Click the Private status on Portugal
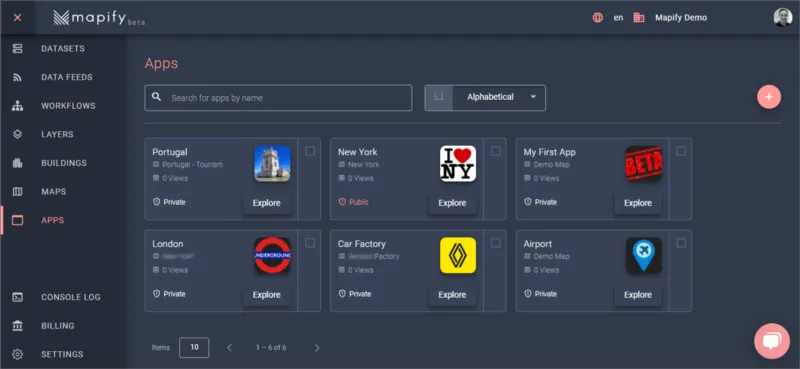The image size is (800, 369). coord(169,202)
